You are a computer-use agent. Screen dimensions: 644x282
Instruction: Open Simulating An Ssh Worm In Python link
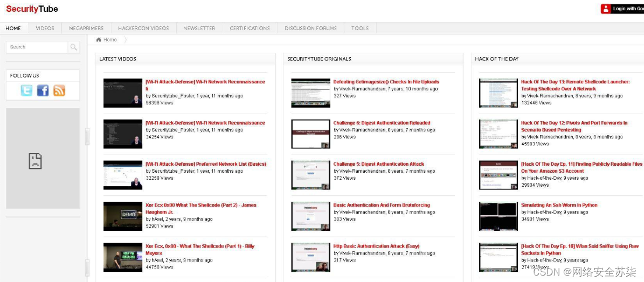559,205
